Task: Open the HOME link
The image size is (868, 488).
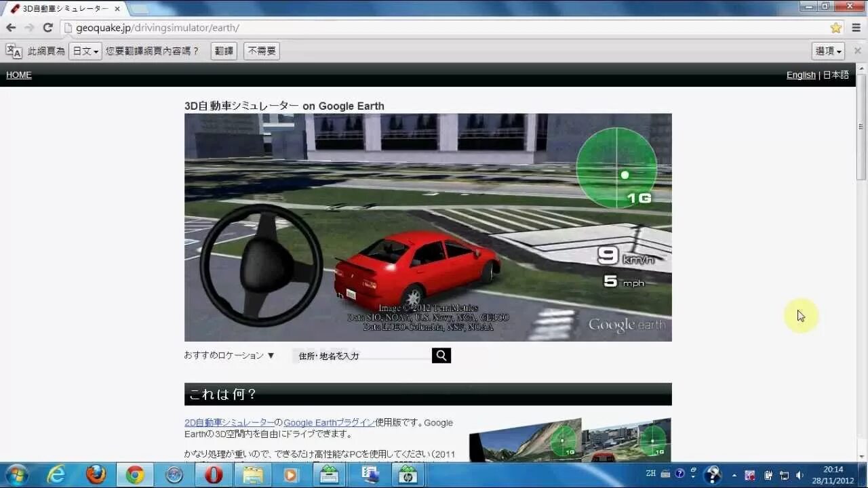Action: (19, 75)
